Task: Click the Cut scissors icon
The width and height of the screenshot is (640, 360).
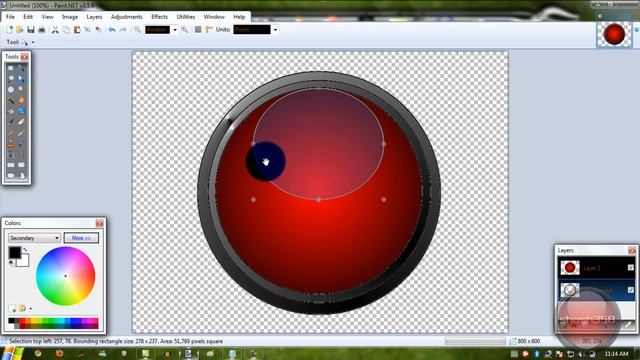Action: coord(55,29)
